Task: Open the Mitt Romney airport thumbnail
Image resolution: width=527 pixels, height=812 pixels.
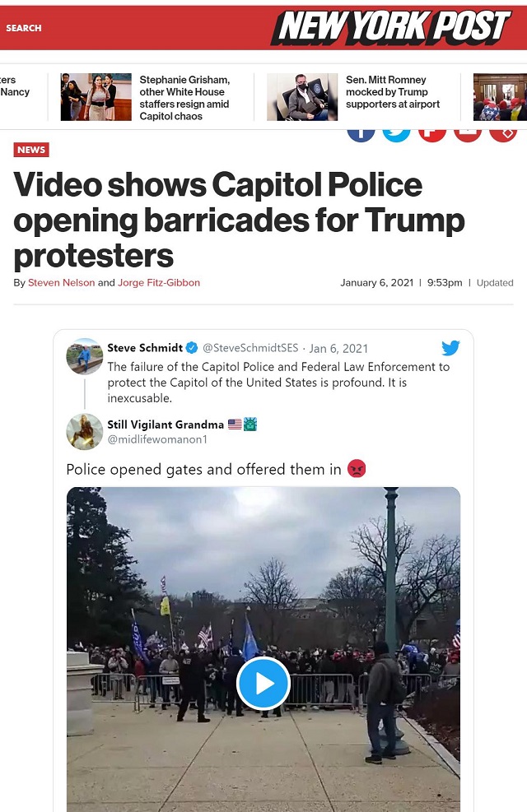Action: (302, 97)
